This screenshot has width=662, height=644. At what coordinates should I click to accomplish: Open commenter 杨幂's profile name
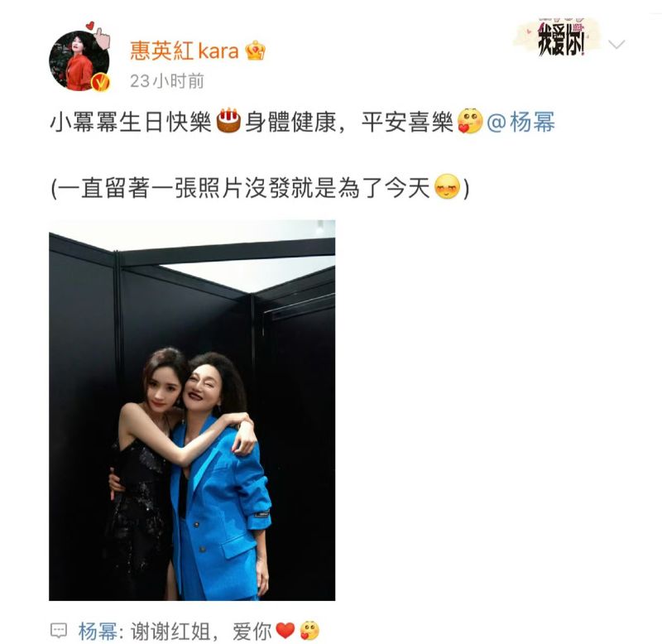click(x=98, y=632)
